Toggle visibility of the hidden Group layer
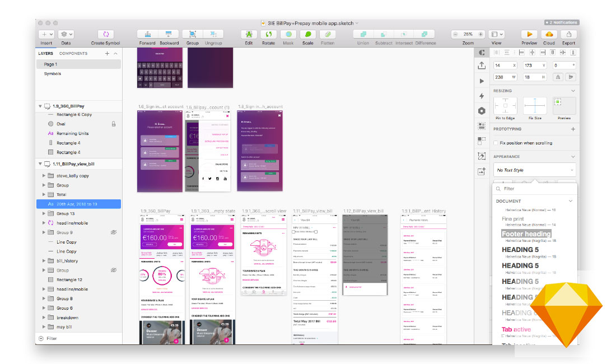The width and height of the screenshot is (616, 364). point(114,270)
